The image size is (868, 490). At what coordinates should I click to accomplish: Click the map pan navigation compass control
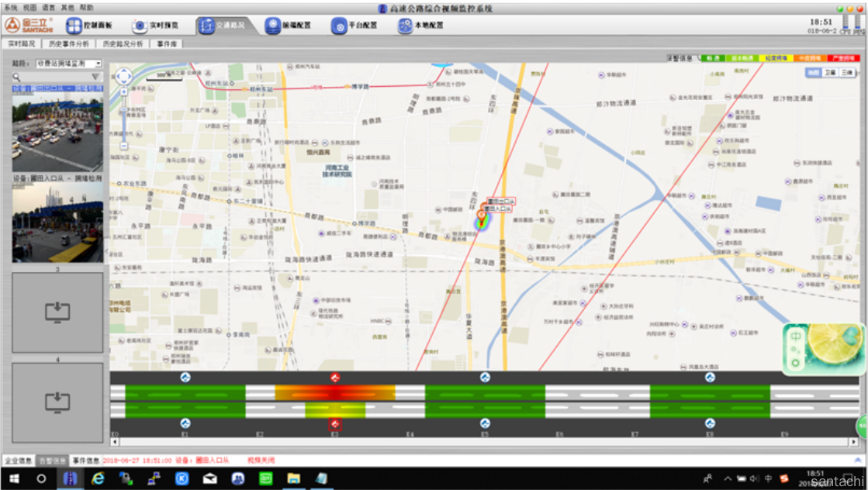click(124, 77)
